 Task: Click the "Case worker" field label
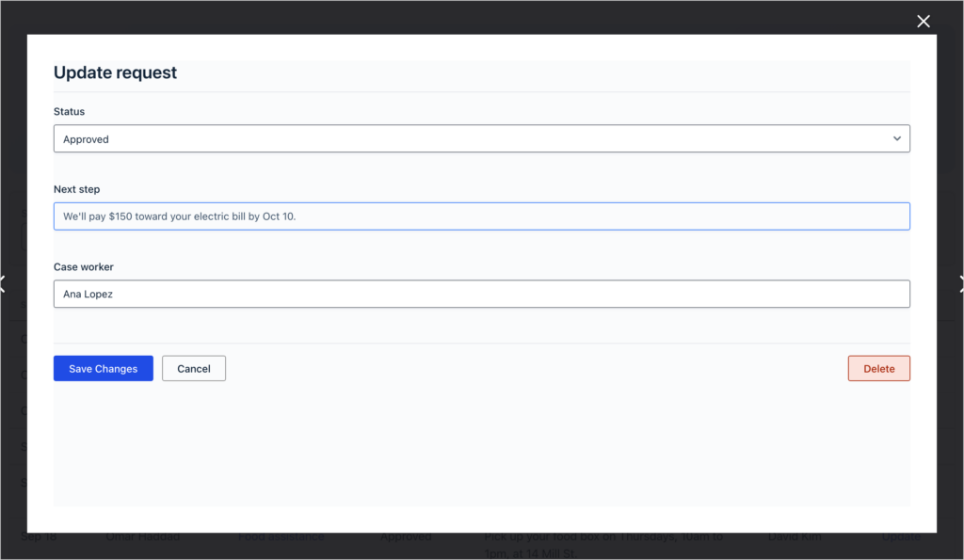pyautogui.click(x=84, y=266)
